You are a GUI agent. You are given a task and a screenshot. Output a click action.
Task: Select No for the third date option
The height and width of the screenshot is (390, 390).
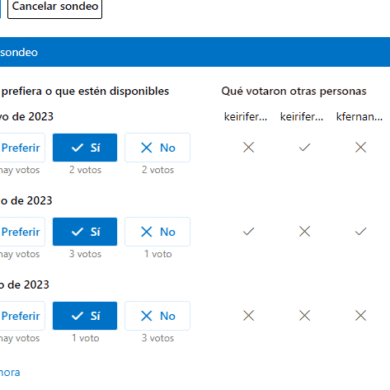point(158,316)
